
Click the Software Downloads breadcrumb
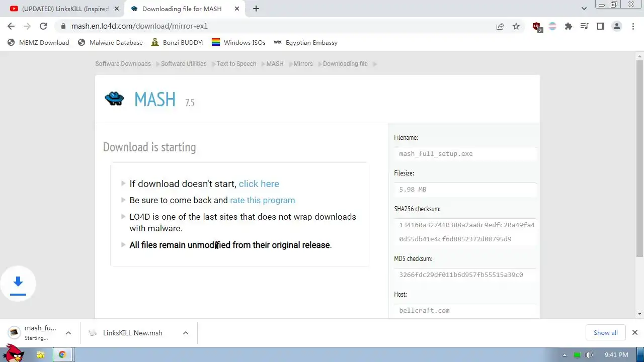pos(123,64)
